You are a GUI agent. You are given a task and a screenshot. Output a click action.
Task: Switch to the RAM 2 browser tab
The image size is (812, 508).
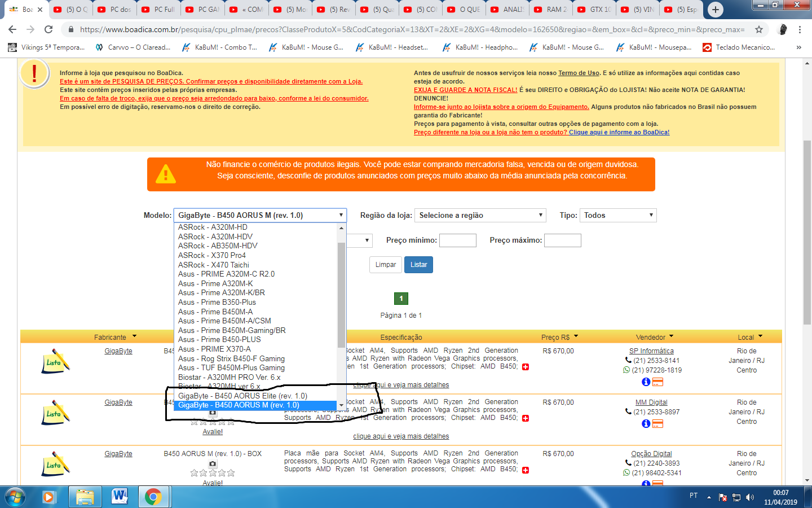[x=551, y=9]
